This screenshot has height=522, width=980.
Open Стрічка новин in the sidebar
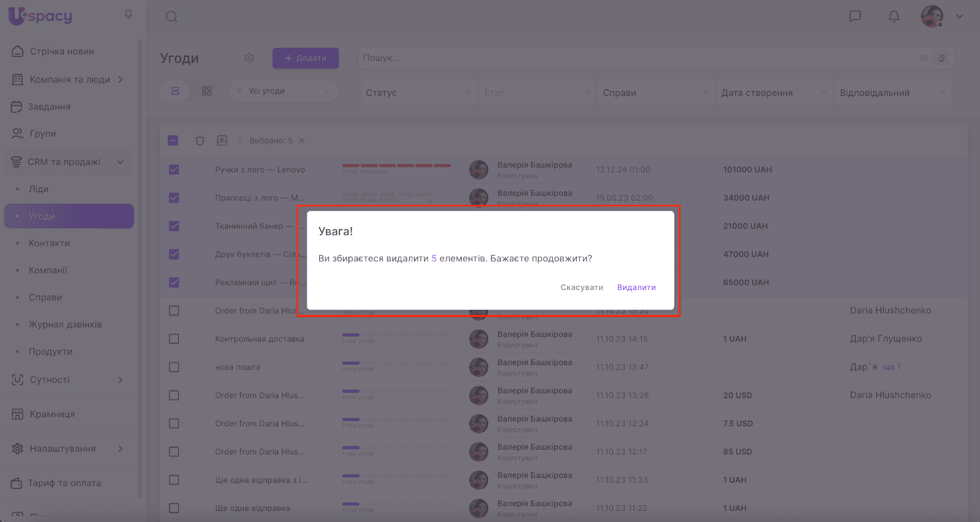coord(61,51)
